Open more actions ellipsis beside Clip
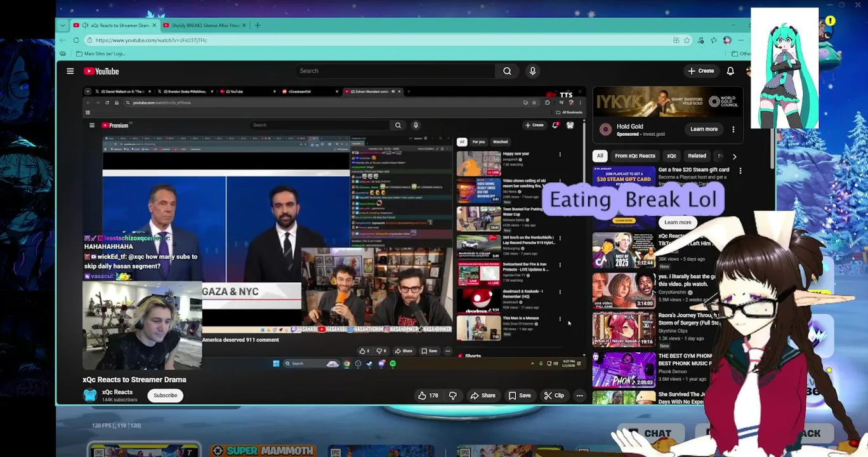Image resolution: width=868 pixels, height=457 pixels. (x=579, y=395)
